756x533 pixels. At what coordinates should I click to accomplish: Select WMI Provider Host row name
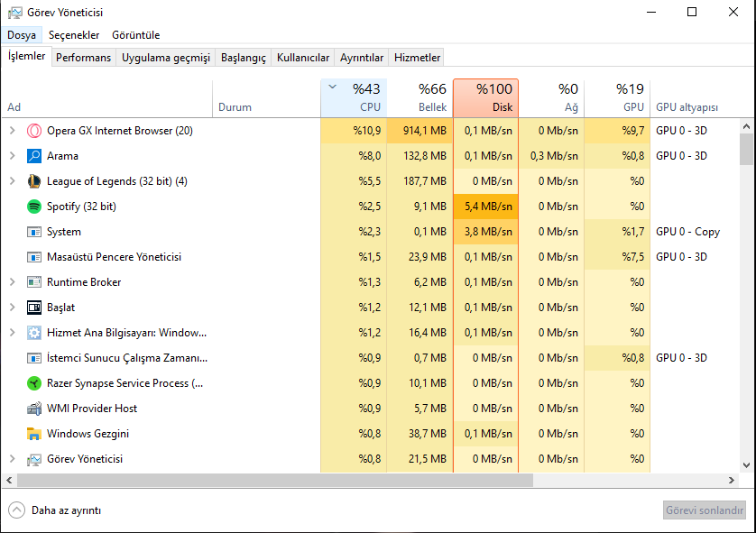point(92,409)
